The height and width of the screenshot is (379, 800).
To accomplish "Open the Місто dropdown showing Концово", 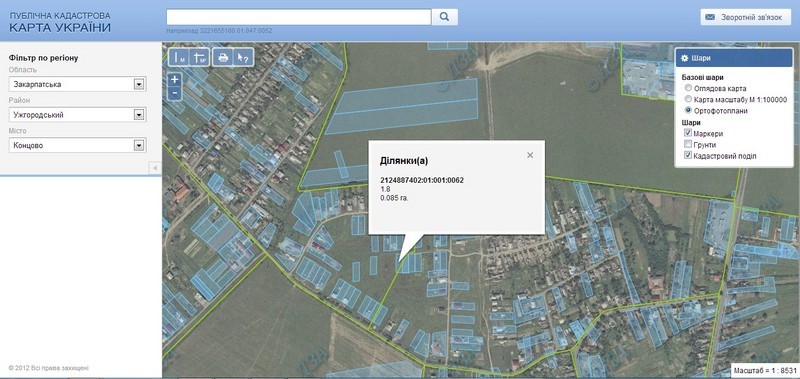I will 78,145.
